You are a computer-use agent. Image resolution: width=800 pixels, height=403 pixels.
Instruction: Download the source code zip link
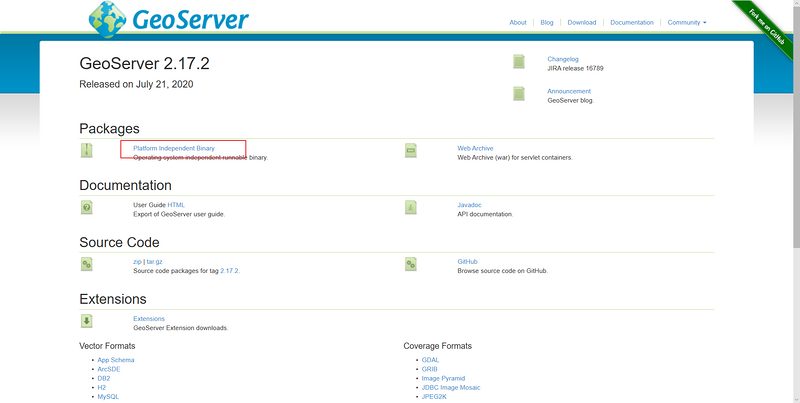click(137, 262)
